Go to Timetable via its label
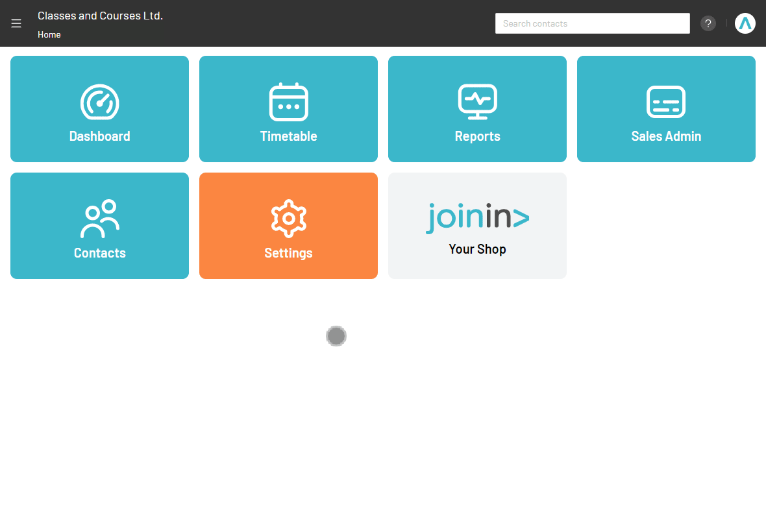Screen dimensions: 766x532 [288, 136]
